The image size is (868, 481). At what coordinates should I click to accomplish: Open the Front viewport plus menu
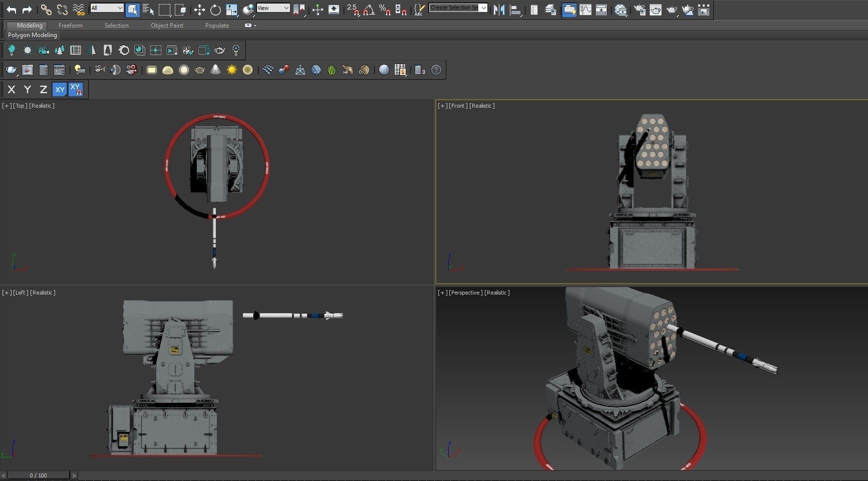coord(442,106)
